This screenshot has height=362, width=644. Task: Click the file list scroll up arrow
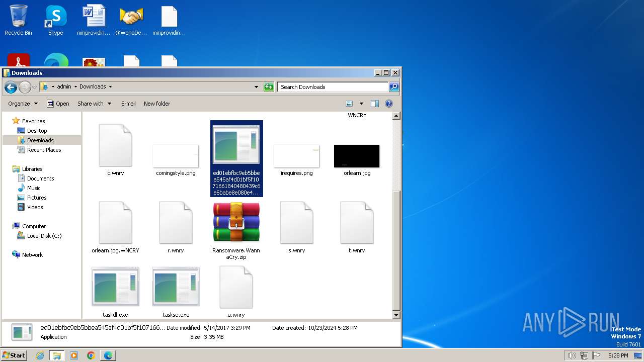coord(396,116)
